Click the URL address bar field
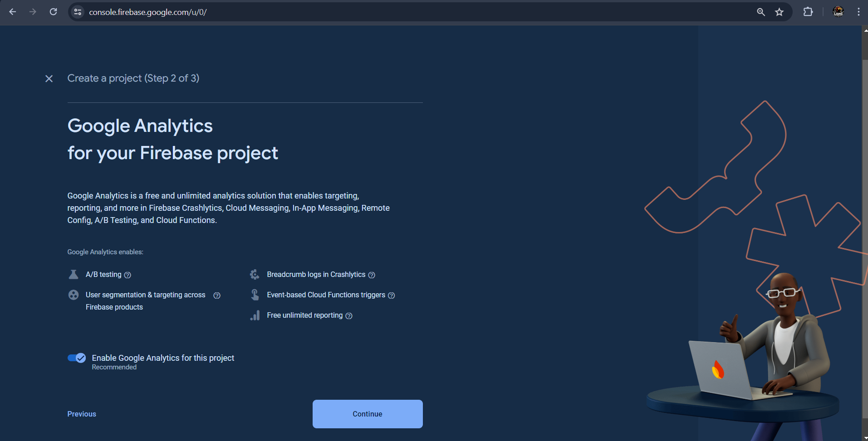Image resolution: width=868 pixels, height=441 pixels. [408, 12]
